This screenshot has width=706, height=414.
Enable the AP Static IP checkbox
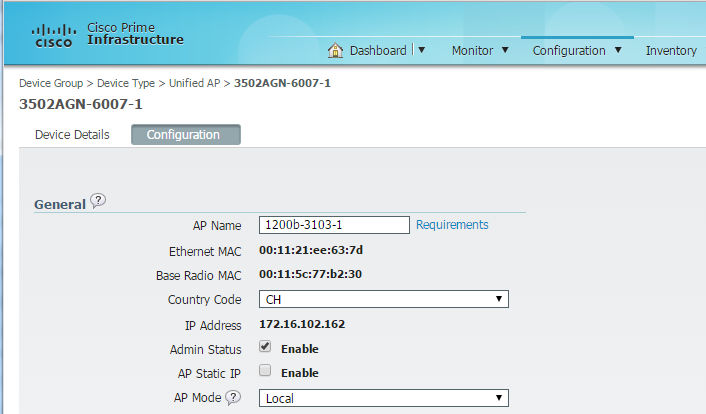coord(265,370)
